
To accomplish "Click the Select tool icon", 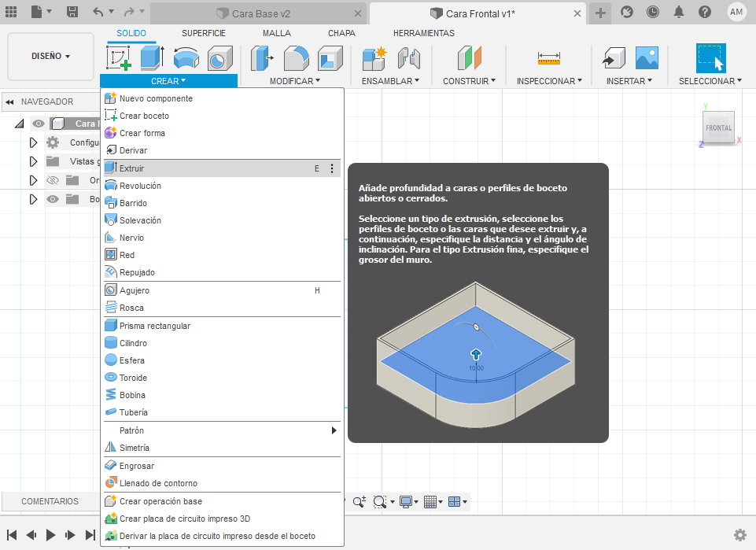I will pyautogui.click(x=710, y=58).
